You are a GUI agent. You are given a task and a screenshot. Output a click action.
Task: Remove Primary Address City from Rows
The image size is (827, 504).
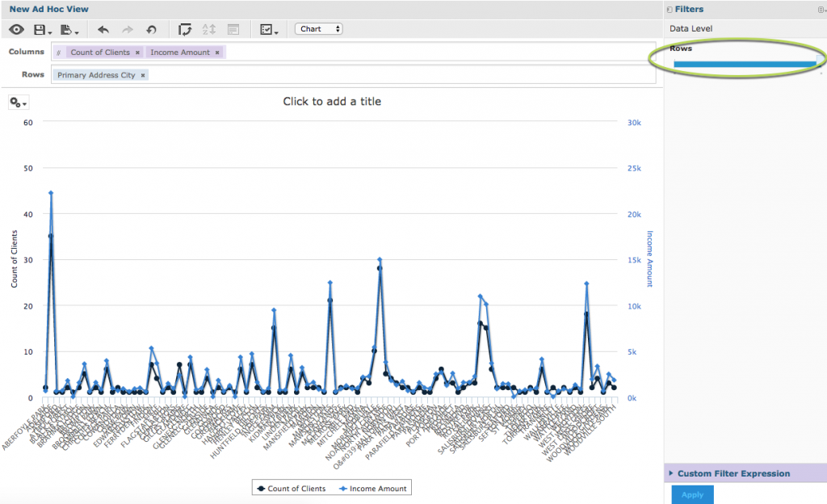coord(143,74)
